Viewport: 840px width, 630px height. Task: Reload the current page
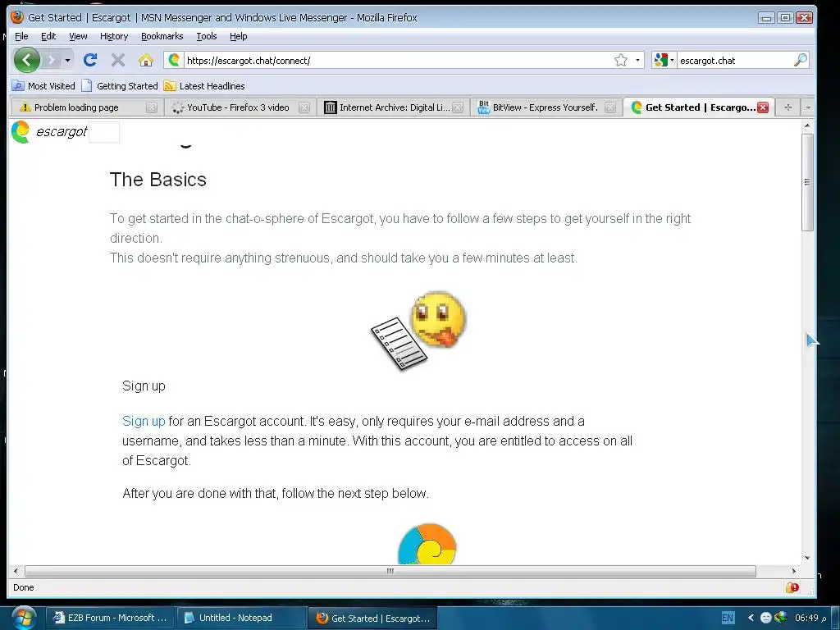[x=90, y=60]
